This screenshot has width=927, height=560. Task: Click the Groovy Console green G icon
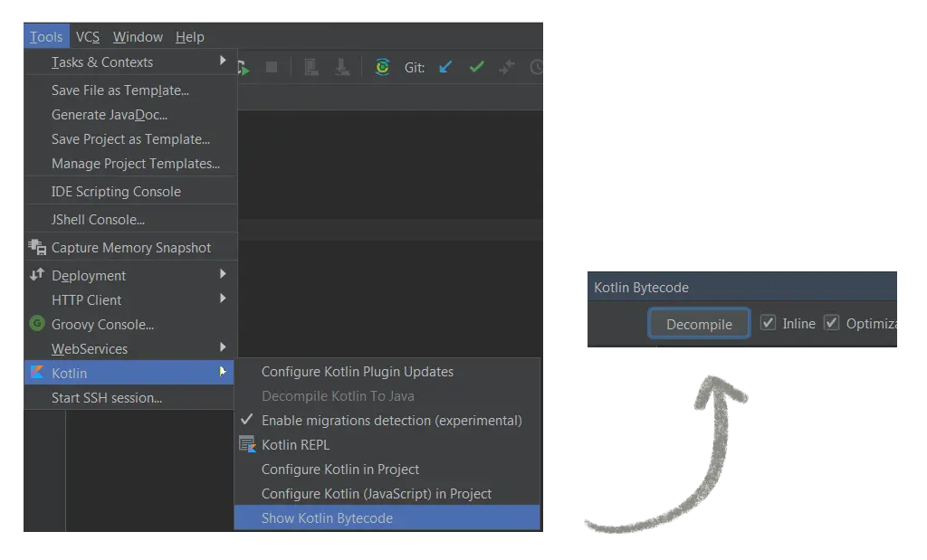[36, 323]
